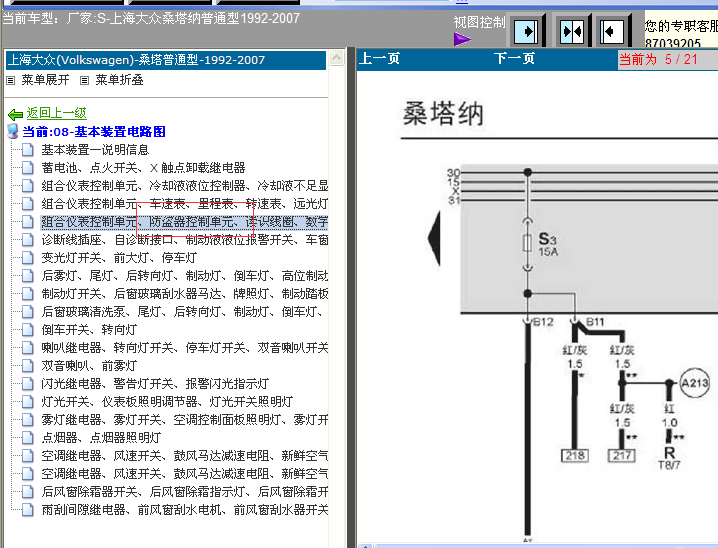Open 闪光继电器、警告灯开关 entry
The image size is (718, 548).
tap(155, 384)
